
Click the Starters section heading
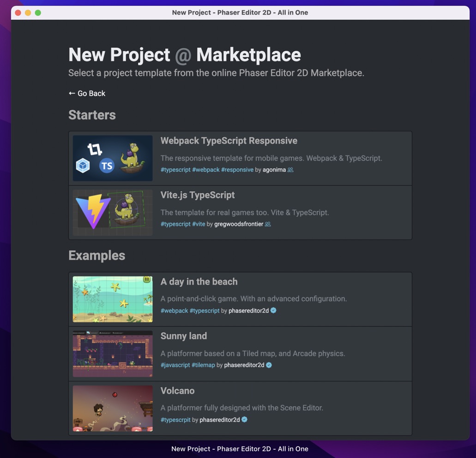pyautogui.click(x=92, y=115)
